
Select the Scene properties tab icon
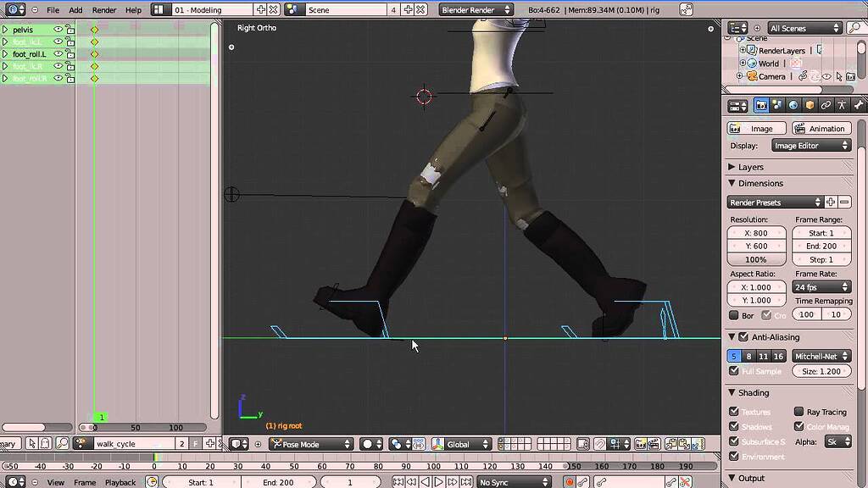777,105
